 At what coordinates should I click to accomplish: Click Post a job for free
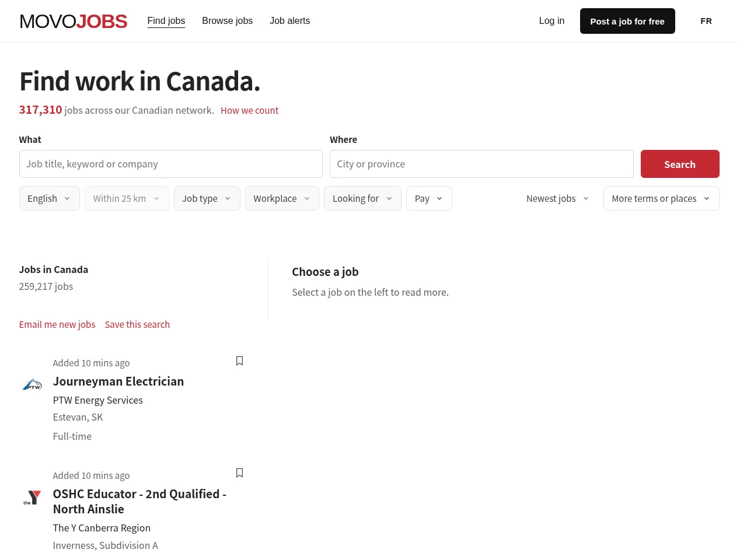pos(627,21)
